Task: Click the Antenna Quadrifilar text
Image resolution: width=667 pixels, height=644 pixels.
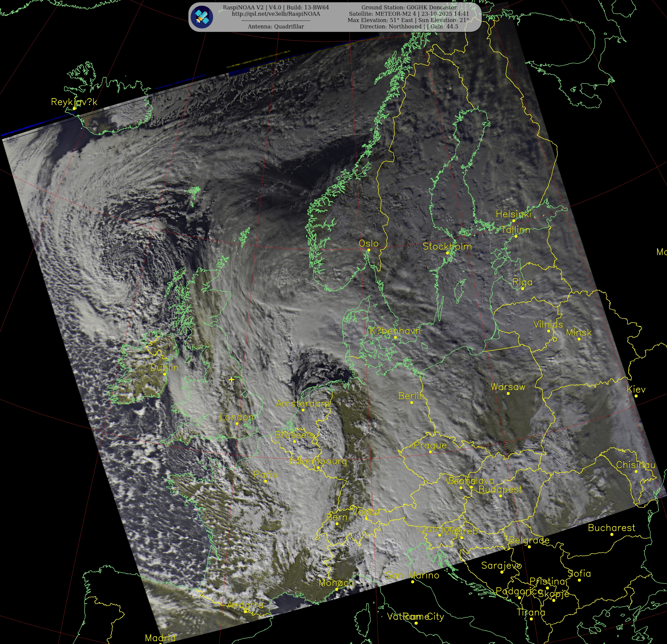Action: click(x=276, y=27)
